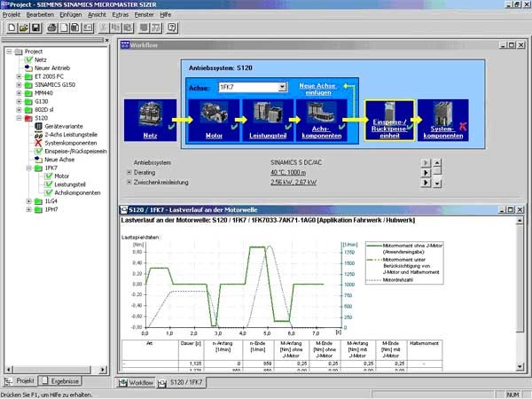Expand the SINAMICS G150 tree node
This screenshot has height=399, width=532.
pyautogui.click(x=19, y=84)
